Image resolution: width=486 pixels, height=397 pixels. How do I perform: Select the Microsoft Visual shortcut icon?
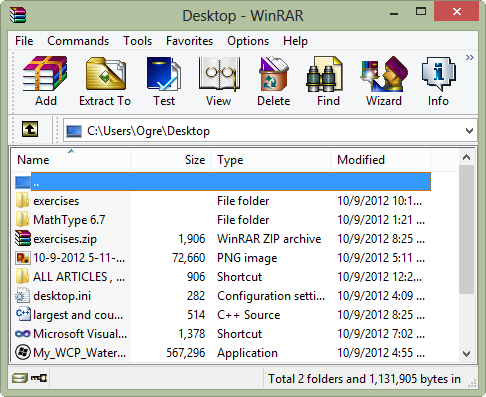click(x=23, y=333)
